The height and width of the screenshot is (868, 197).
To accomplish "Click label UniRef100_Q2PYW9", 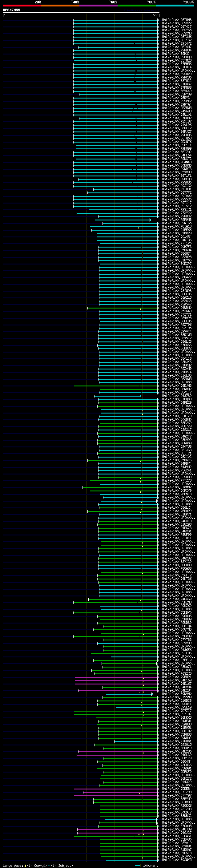I will pyautogui.click(x=177, y=94).
